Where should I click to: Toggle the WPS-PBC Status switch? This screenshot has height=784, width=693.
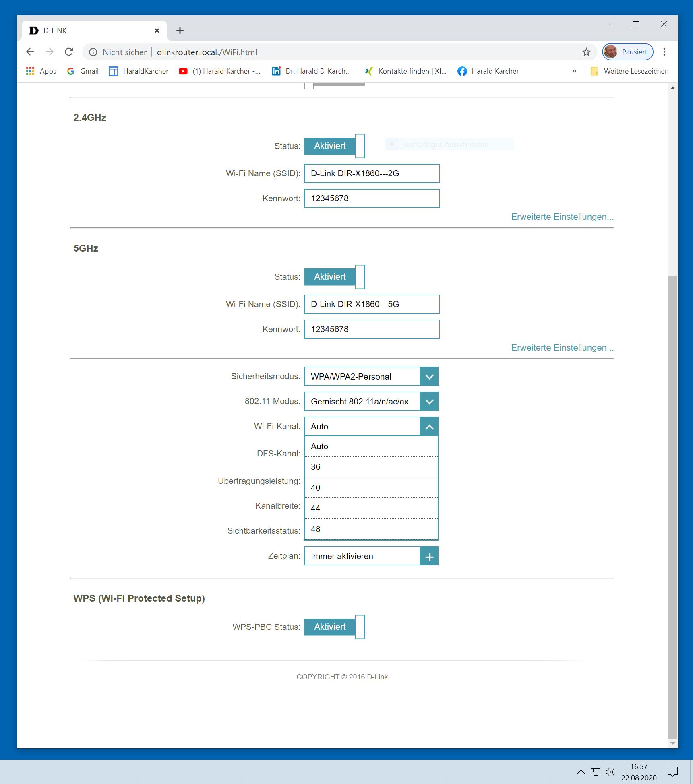point(334,627)
